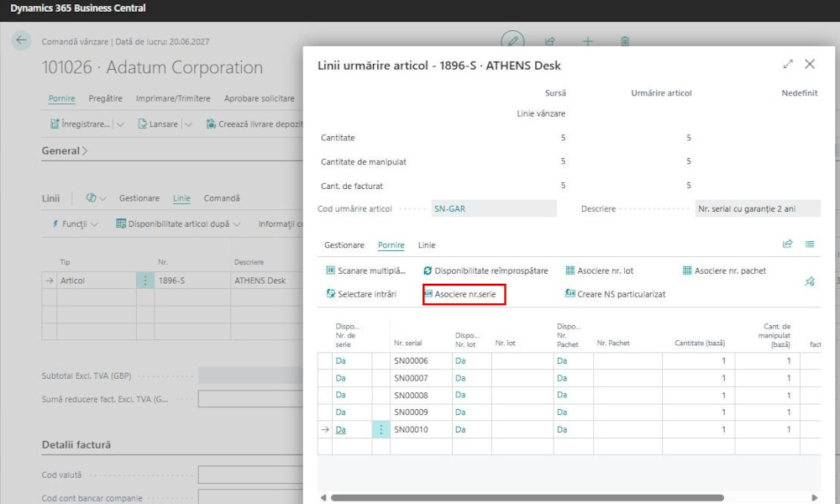Open the dropdown next to Lansare

[x=188, y=124]
